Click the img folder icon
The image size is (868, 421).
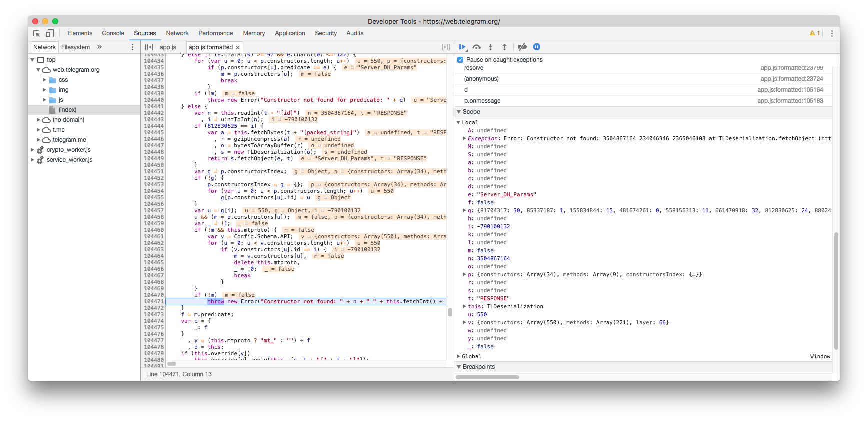pos(53,90)
